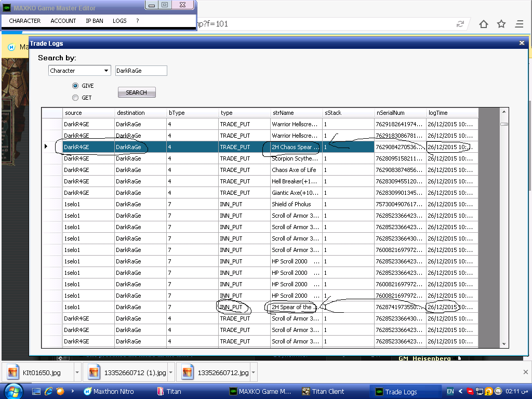The image size is (532, 399).
Task: Bookmark page with the star icon
Action: (501, 24)
